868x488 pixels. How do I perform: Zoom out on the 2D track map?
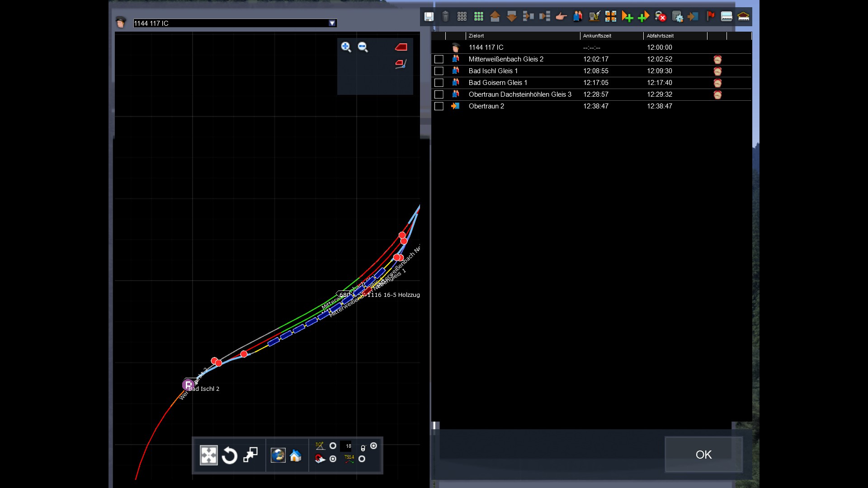point(363,47)
